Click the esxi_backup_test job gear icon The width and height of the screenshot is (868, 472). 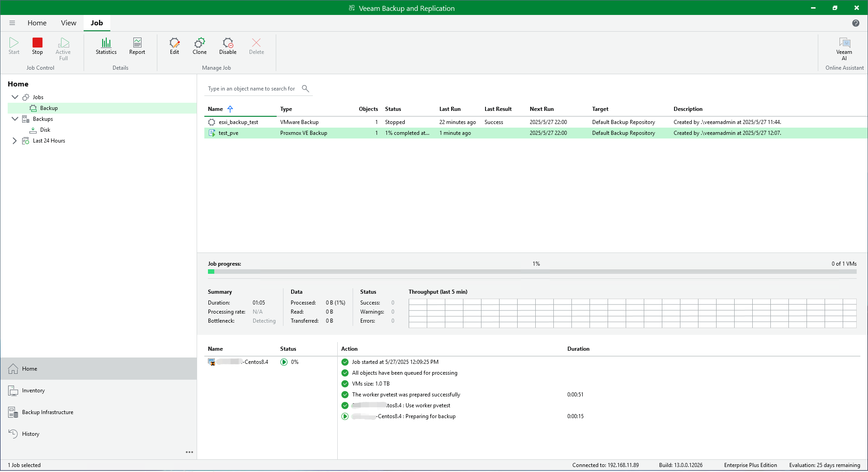pos(212,122)
